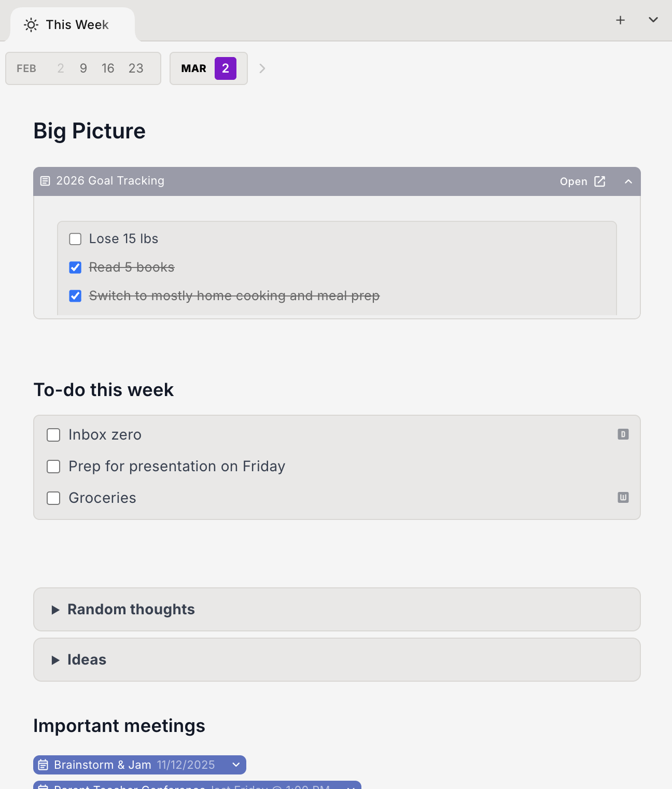Open the Brainstorm & Jam dropdown chevron
The image size is (672, 789).
pyautogui.click(x=236, y=765)
